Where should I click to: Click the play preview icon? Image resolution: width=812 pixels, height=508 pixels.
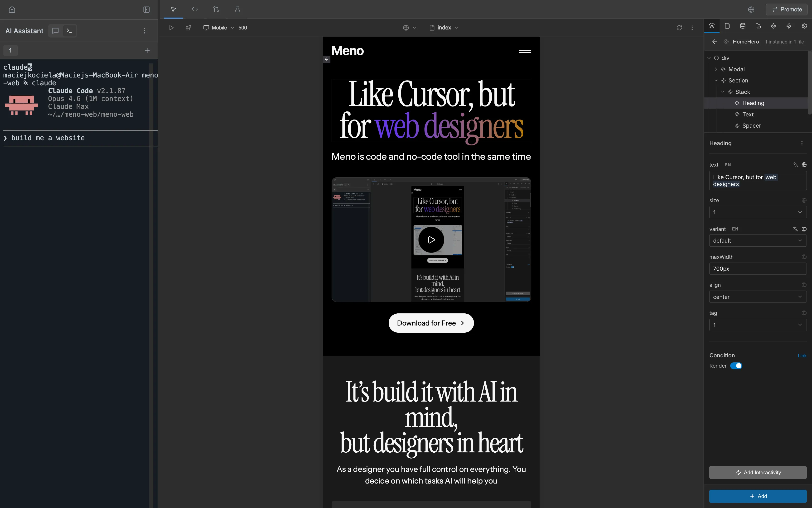click(171, 28)
